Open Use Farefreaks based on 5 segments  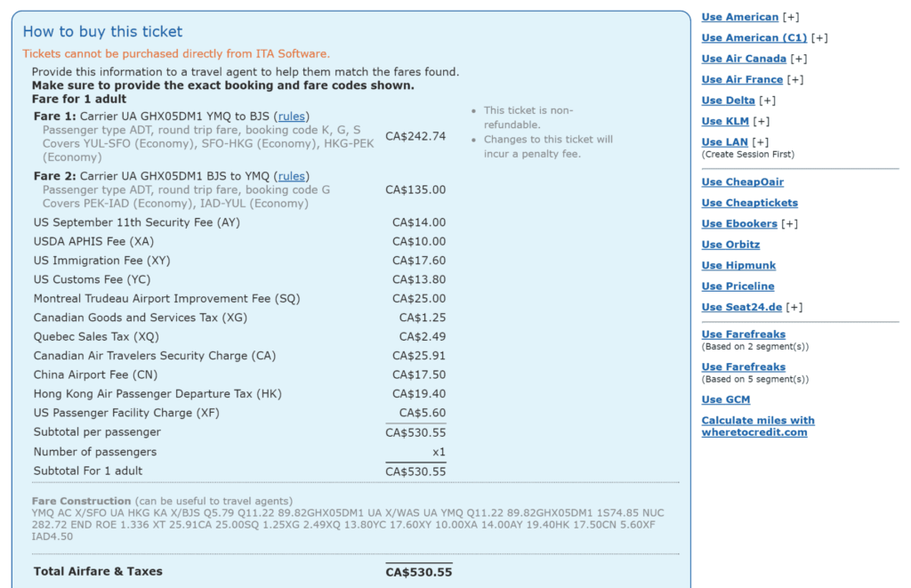[743, 366]
